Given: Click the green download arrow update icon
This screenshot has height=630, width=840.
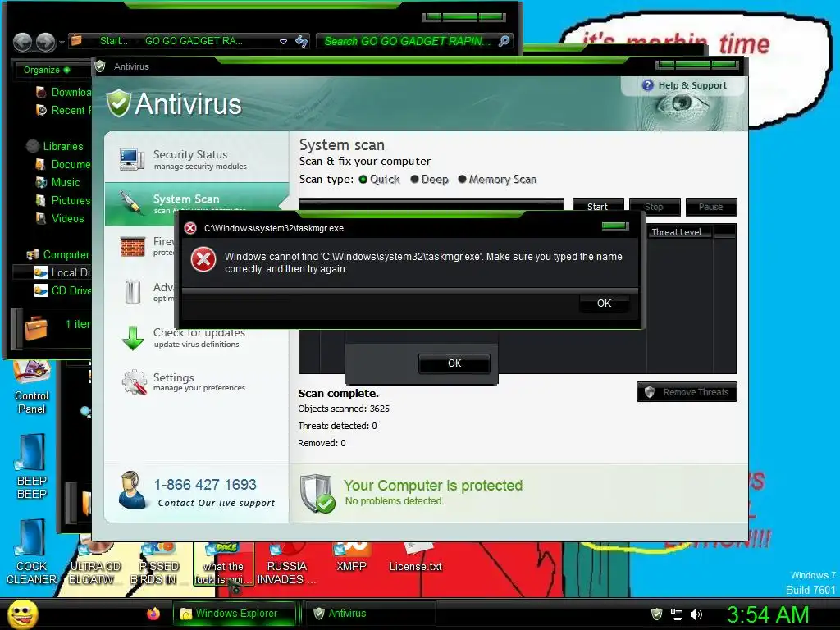Looking at the screenshot, I should (x=133, y=338).
